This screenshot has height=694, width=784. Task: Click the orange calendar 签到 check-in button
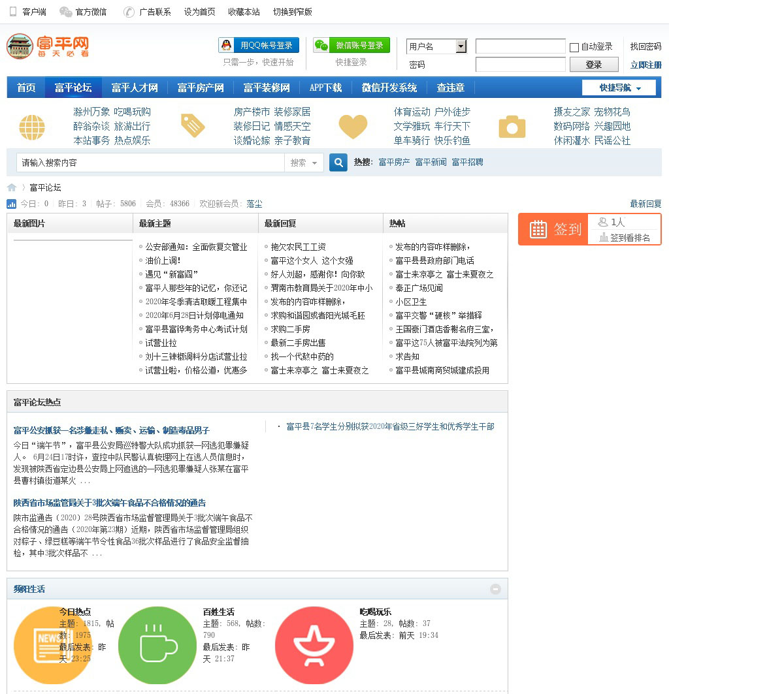pos(553,229)
